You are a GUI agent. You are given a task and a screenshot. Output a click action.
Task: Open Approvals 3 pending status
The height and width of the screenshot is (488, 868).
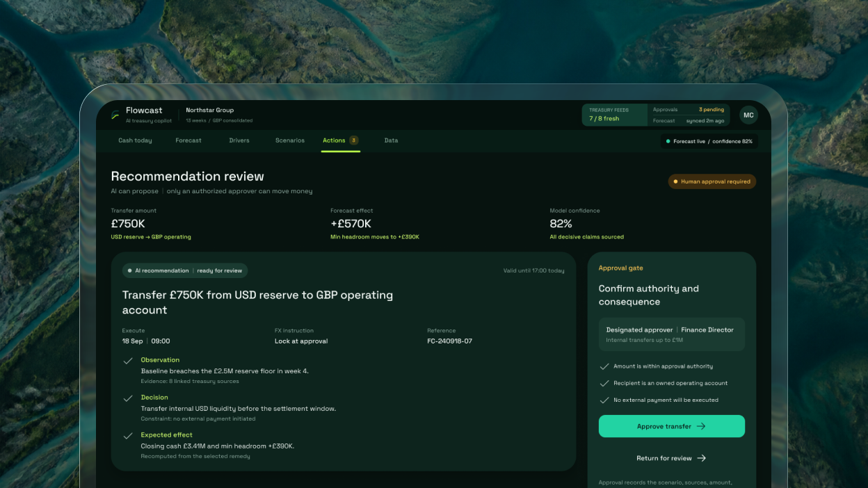(x=689, y=110)
